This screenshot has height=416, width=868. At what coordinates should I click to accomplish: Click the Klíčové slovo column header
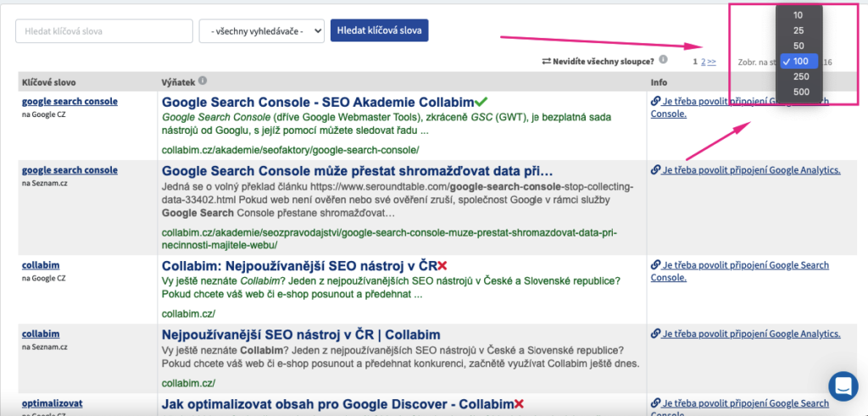(x=48, y=82)
